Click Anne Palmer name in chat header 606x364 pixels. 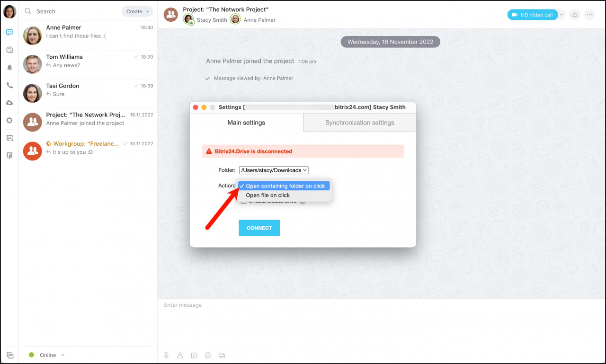point(259,20)
